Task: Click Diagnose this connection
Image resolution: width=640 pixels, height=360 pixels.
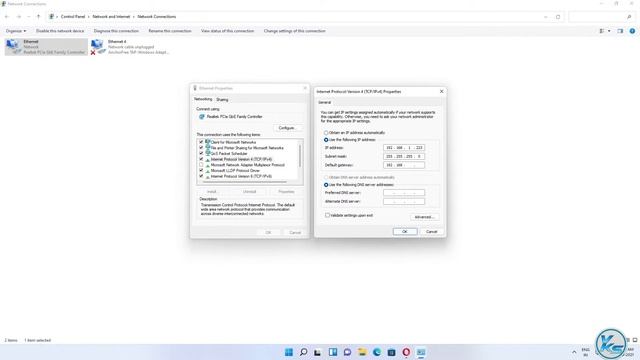Action: pyautogui.click(x=116, y=31)
